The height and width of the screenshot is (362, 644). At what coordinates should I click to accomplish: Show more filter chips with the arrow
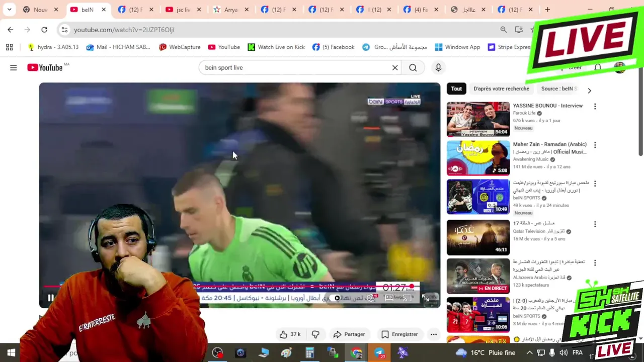click(589, 90)
